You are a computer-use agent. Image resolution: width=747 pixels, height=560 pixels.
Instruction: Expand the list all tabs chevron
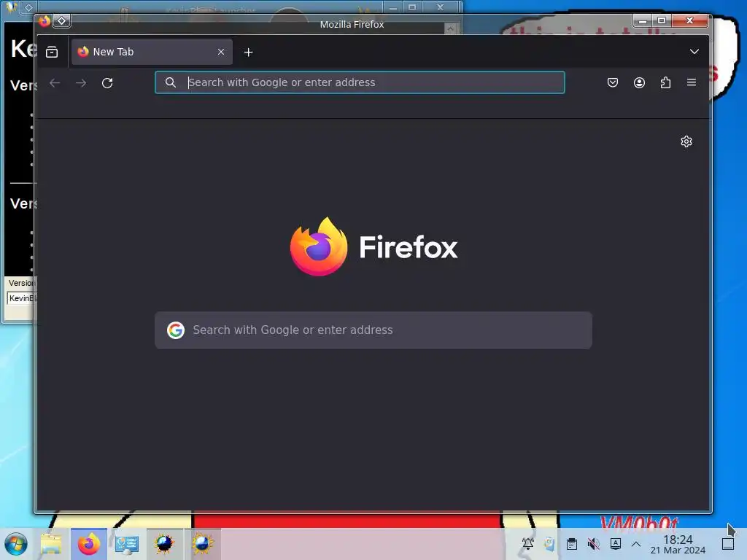(694, 52)
